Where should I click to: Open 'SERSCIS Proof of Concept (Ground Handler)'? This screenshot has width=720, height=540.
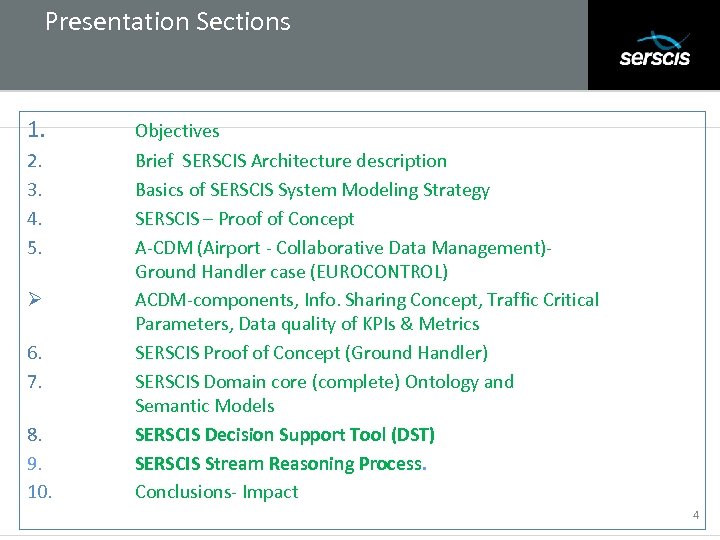click(x=311, y=353)
